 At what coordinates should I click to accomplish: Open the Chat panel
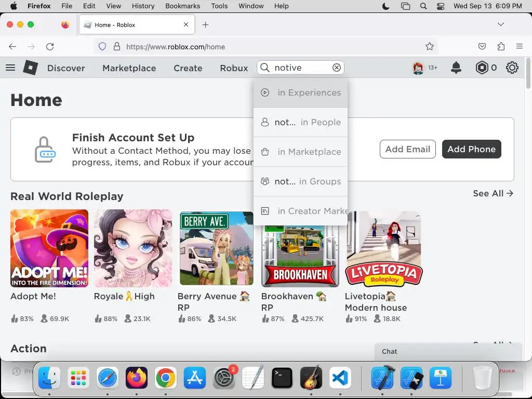click(x=448, y=352)
